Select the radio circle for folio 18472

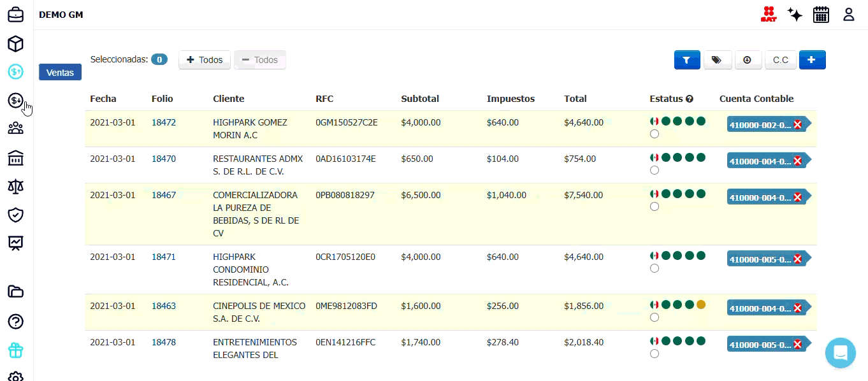(655, 134)
